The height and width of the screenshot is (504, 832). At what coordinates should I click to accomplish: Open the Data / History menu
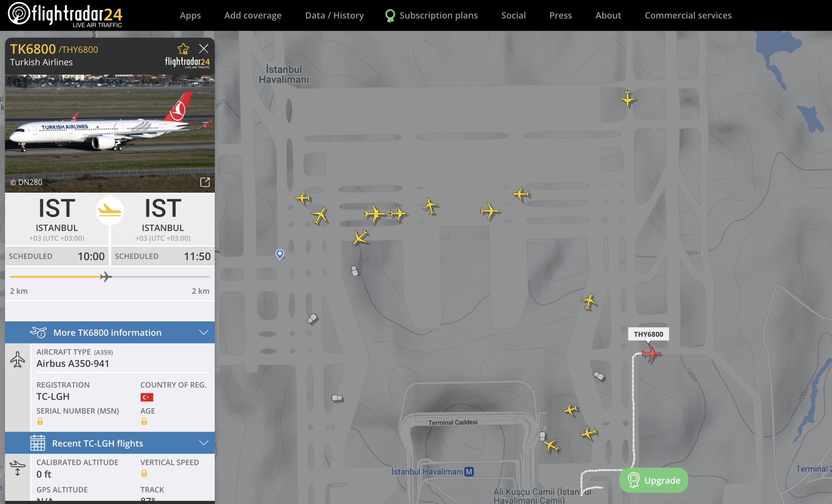coord(334,15)
